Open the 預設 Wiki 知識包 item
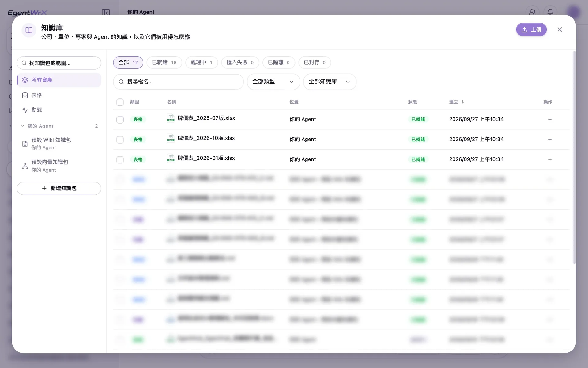This screenshot has width=588, height=368. pyautogui.click(x=59, y=144)
